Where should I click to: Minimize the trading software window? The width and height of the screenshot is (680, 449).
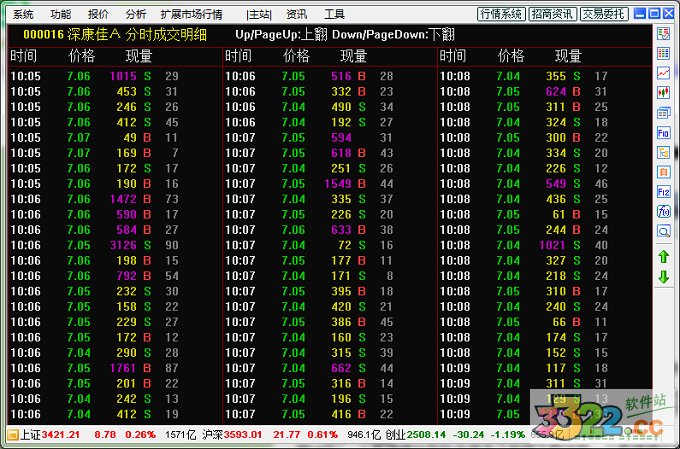coord(640,13)
